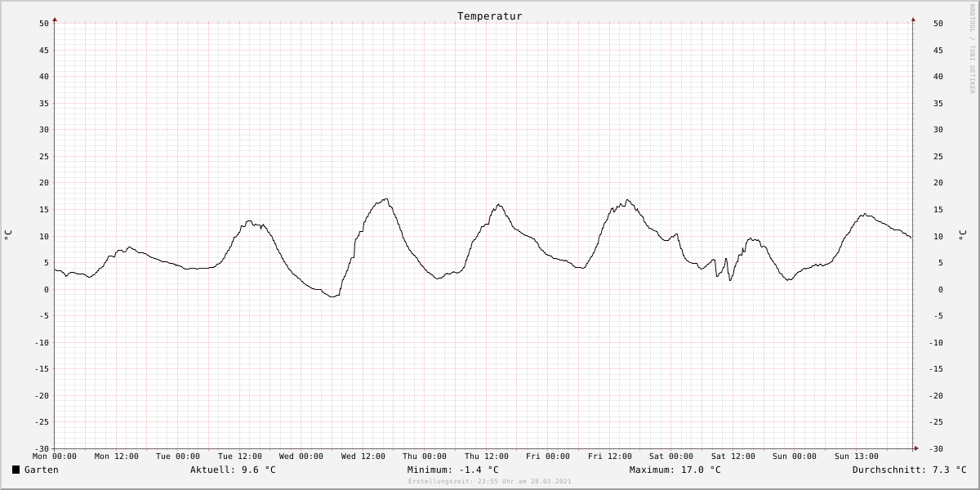Click the Erstellungszeit timestamp text

point(490,482)
